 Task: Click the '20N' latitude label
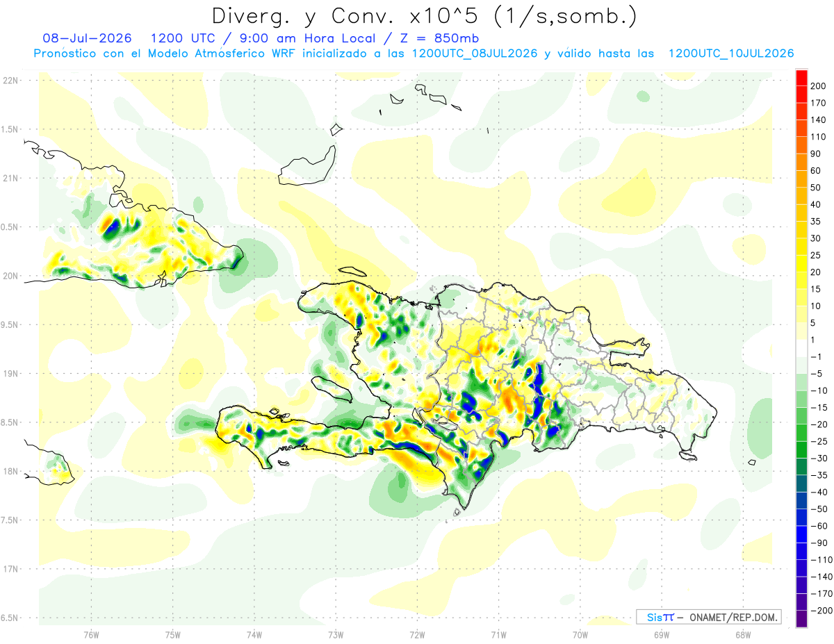[x=10, y=276]
